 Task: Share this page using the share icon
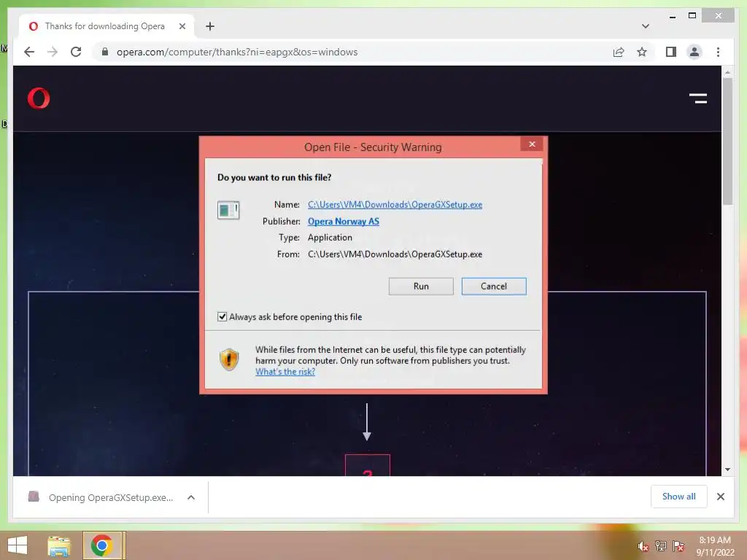pyautogui.click(x=619, y=52)
